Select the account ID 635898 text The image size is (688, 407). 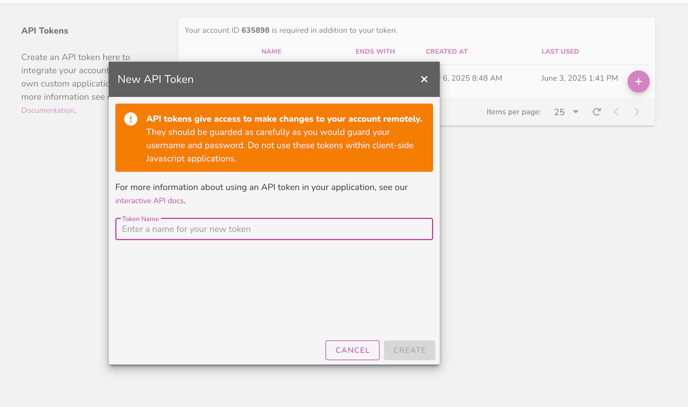[x=255, y=30]
